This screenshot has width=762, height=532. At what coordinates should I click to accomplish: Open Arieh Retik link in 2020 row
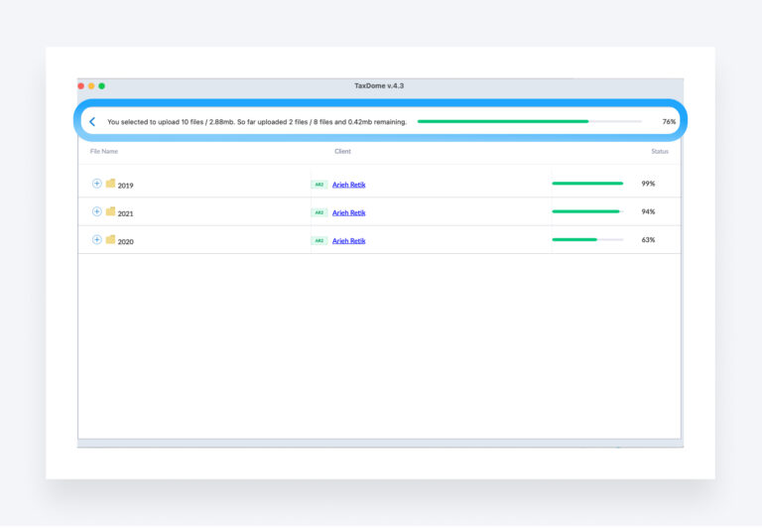[348, 241]
